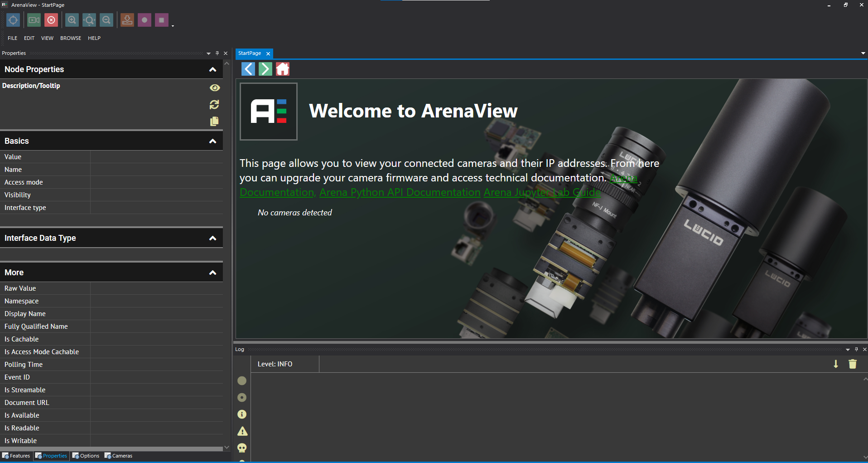
Task: Open the Arena JupyterLab Guide link
Action: point(542,192)
